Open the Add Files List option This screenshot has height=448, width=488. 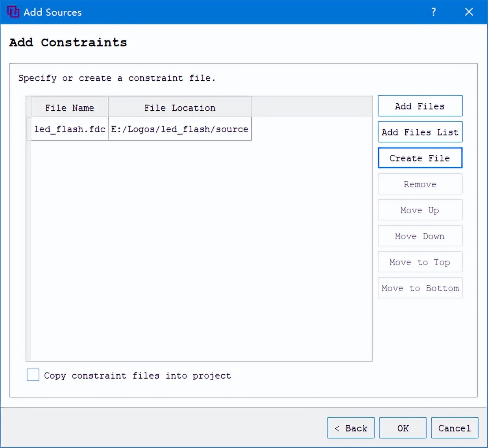pos(420,132)
